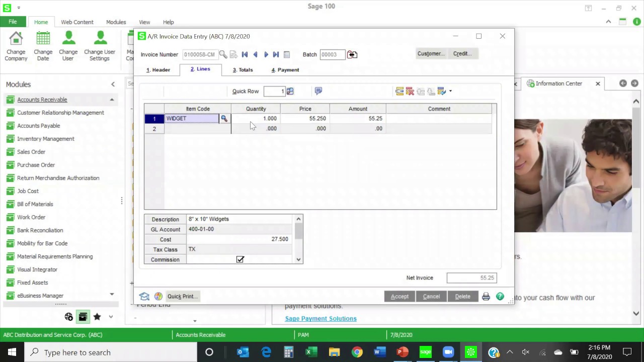Screen dimensions: 644x362
Task: Open Inventory Management in Modules list
Action: (x=46, y=139)
